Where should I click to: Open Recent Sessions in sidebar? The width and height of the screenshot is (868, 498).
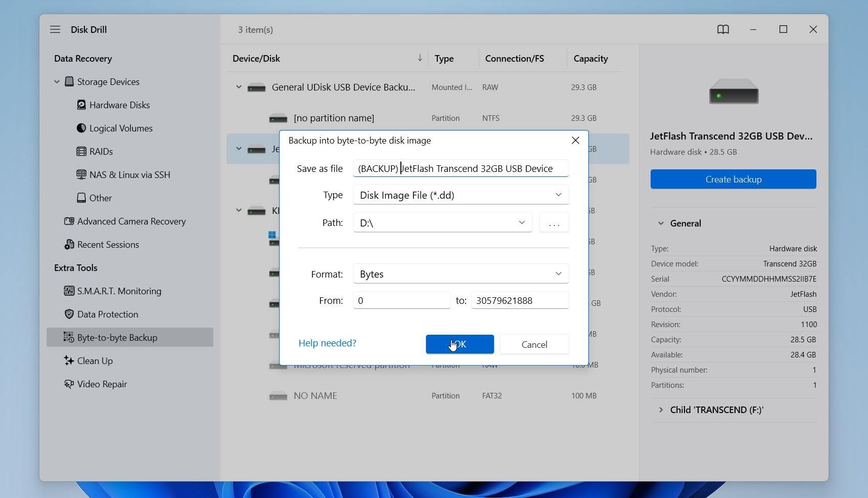tap(108, 245)
